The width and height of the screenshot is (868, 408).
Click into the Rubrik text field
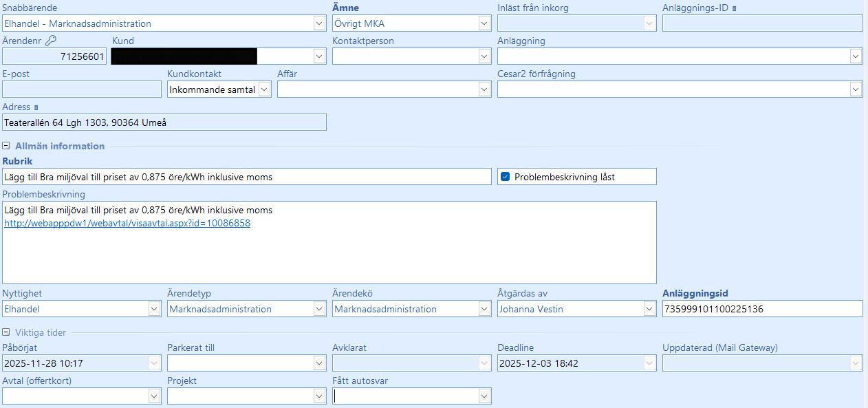[x=246, y=177]
